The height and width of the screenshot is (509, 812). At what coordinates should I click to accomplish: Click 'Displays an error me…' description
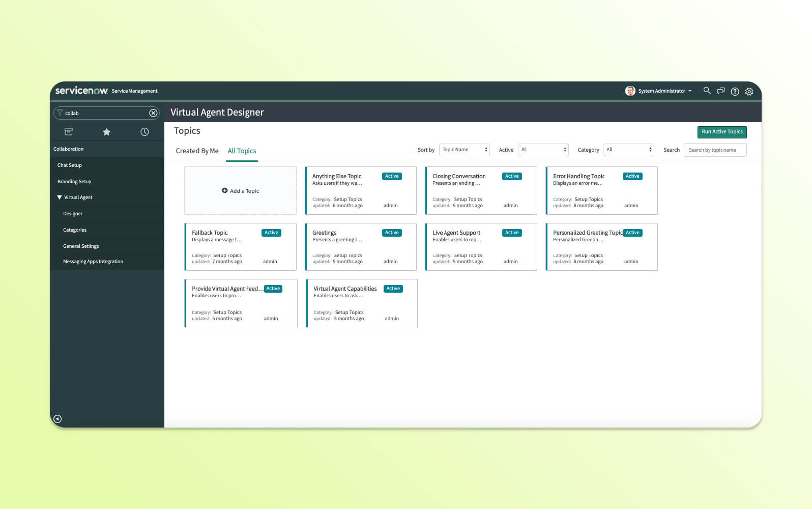[577, 183]
